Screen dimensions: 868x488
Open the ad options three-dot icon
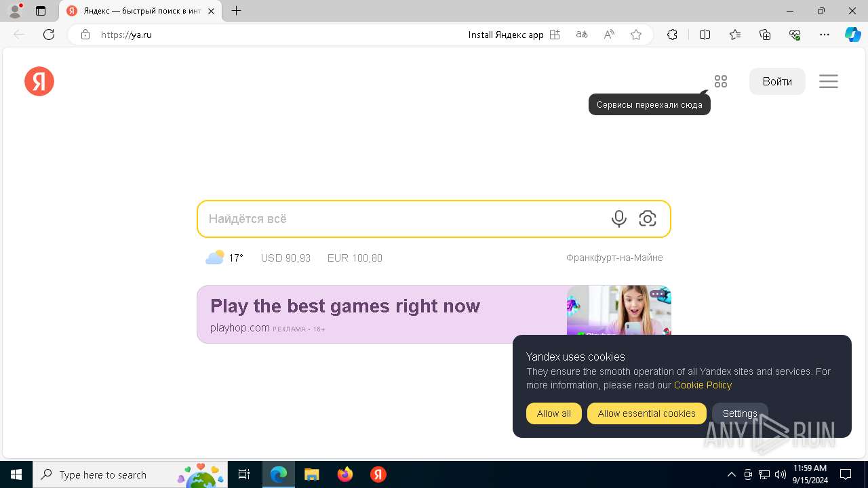point(657,294)
